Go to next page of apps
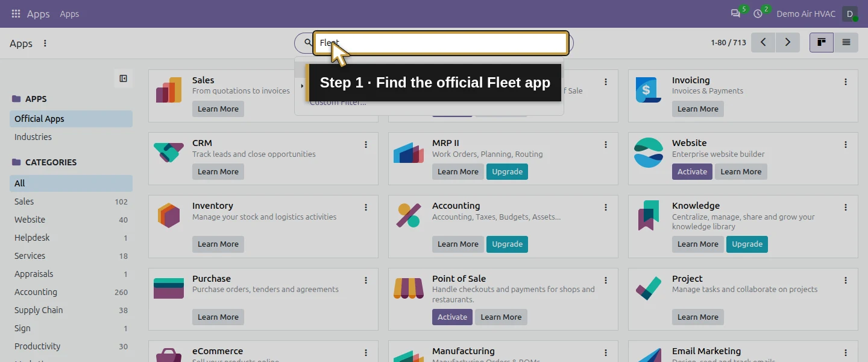Screen dimensions: 868x362 [x=788, y=42]
